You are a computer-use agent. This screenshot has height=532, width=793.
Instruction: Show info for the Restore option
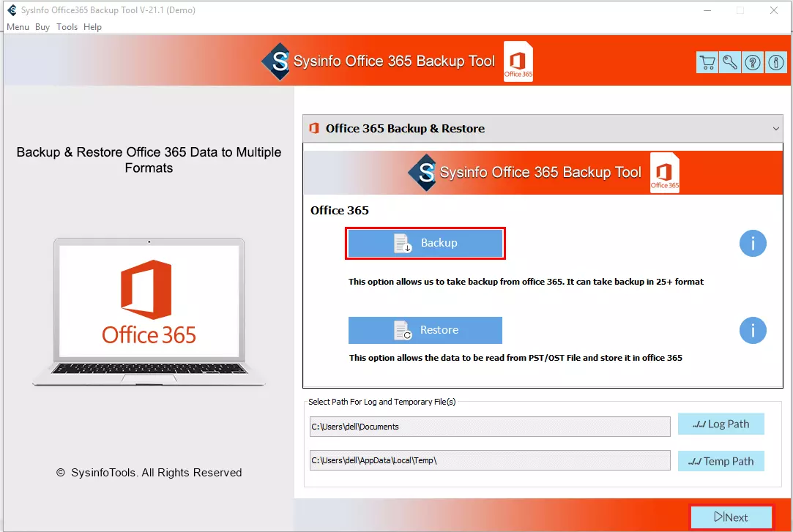point(753,331)
